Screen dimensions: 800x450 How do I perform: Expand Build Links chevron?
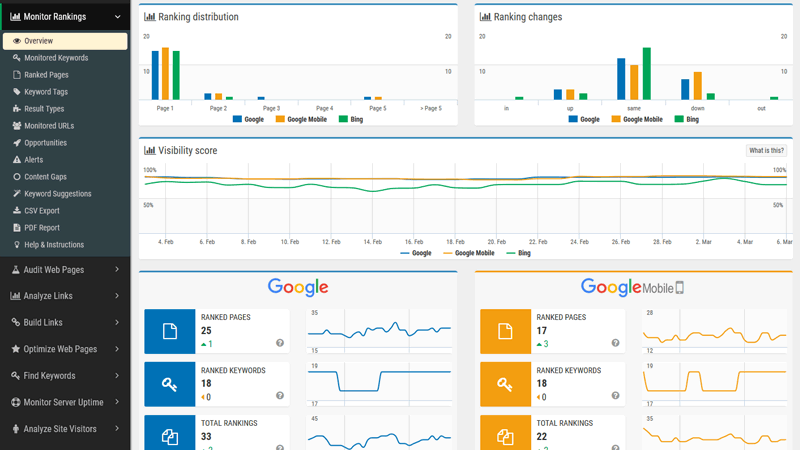tap(117, 322)
